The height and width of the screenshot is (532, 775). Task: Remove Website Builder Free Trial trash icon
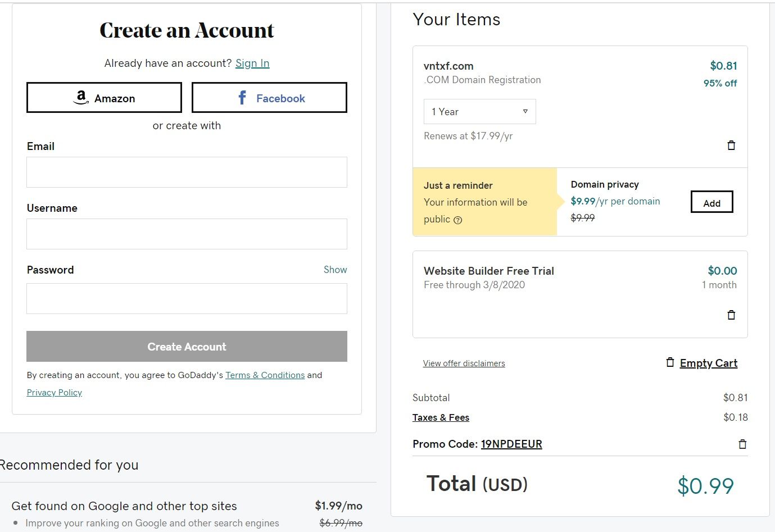(x=731, y=315)
